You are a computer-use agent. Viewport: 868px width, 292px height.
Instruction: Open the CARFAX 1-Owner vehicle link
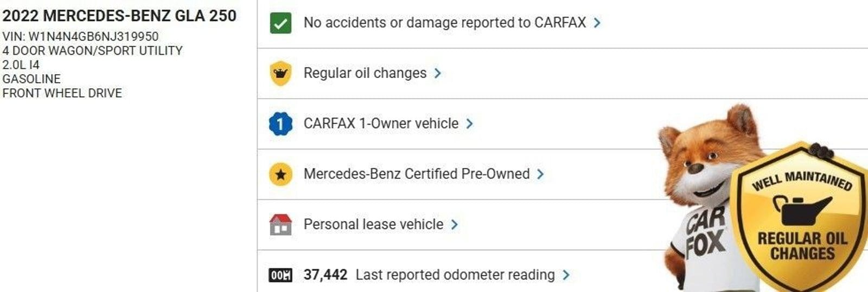point(381,124)
